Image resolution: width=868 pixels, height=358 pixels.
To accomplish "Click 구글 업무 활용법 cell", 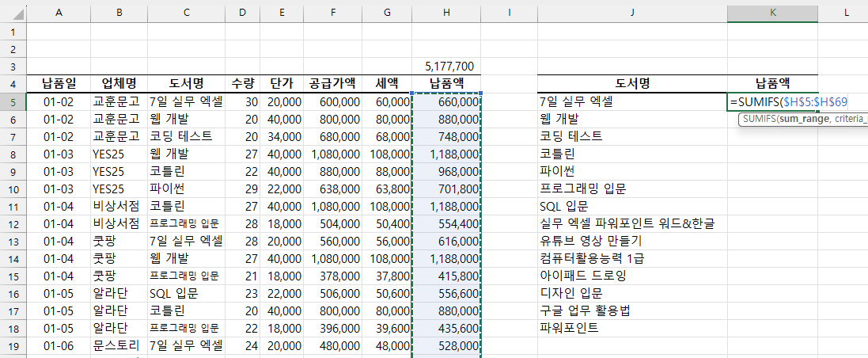I will [632, 311].
